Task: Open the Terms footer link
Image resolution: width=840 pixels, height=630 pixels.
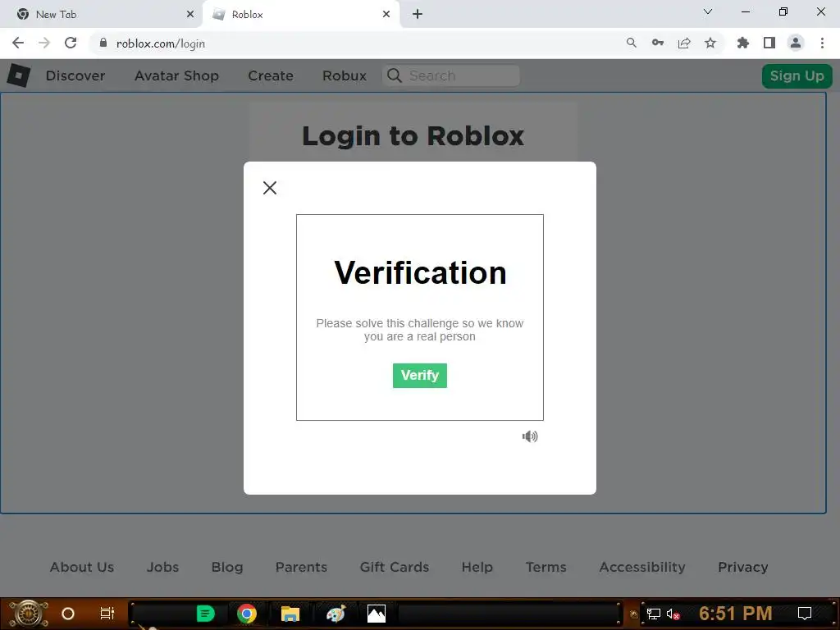Action: [546, 567]
